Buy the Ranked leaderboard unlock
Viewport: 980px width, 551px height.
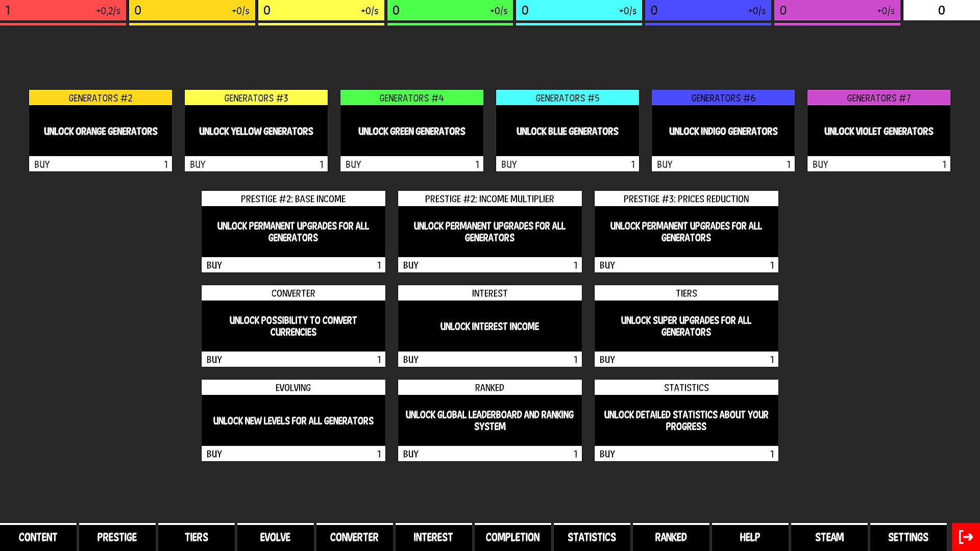point(489,454)
